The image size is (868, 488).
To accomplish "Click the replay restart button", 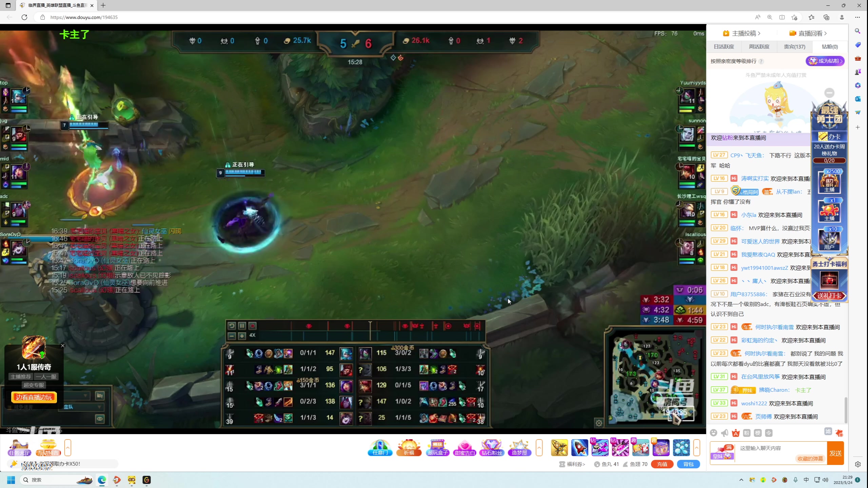I will click(232, 326).
